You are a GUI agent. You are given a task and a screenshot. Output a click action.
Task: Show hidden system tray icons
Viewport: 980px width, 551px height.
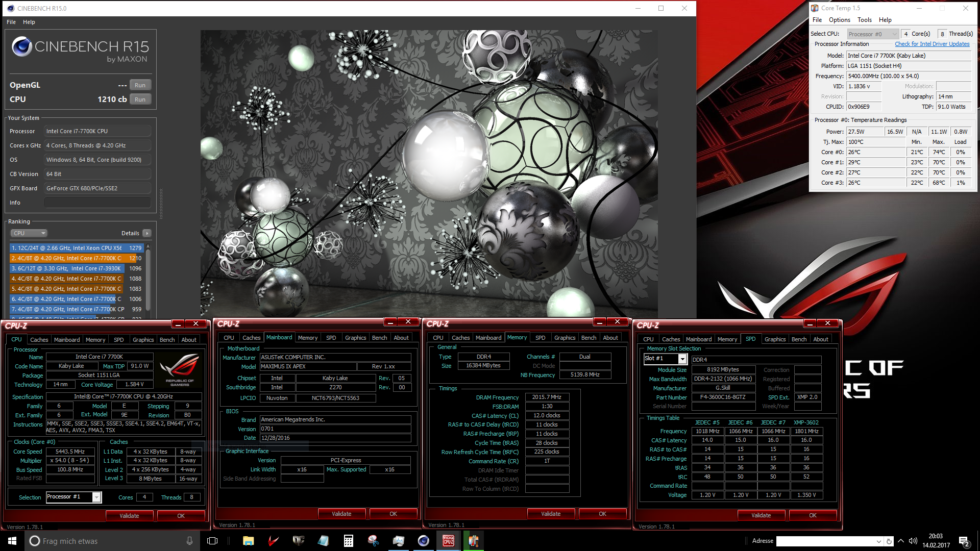coord(901,541)
